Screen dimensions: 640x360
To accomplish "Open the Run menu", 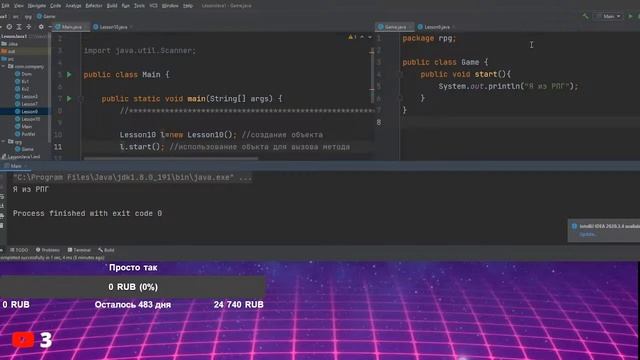I will pyautogui.click(x=126, y=6).
